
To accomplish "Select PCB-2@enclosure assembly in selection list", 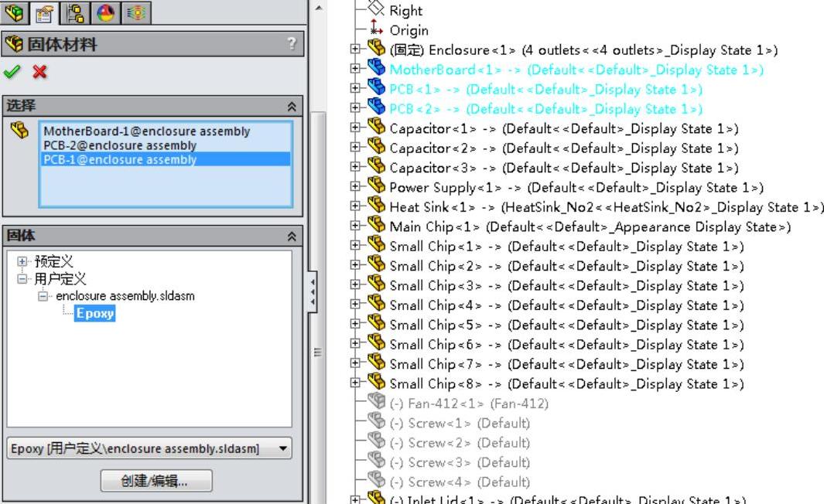I will (119, 145).
